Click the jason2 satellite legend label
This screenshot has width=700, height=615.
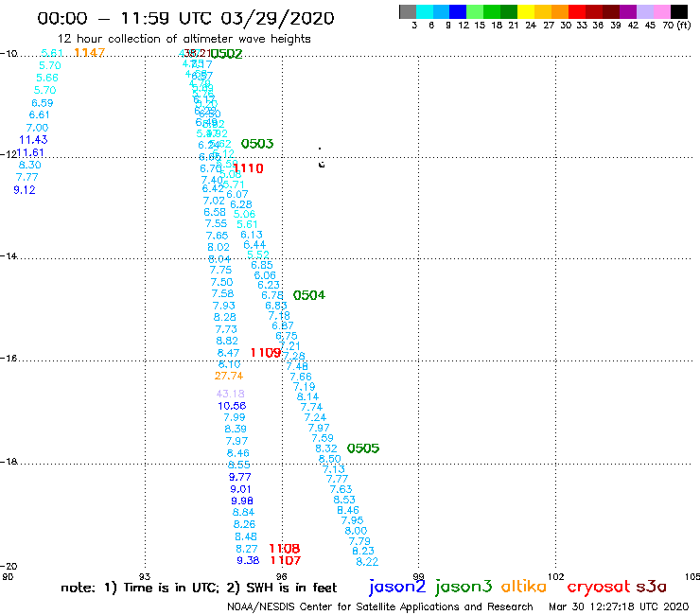[x=397, y=588]
